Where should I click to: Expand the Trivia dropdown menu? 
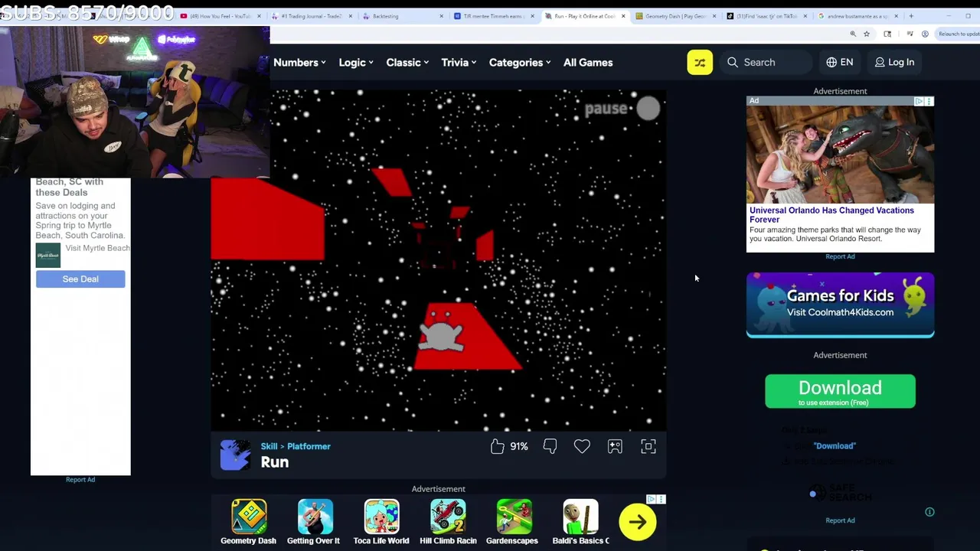coord(459,63)
